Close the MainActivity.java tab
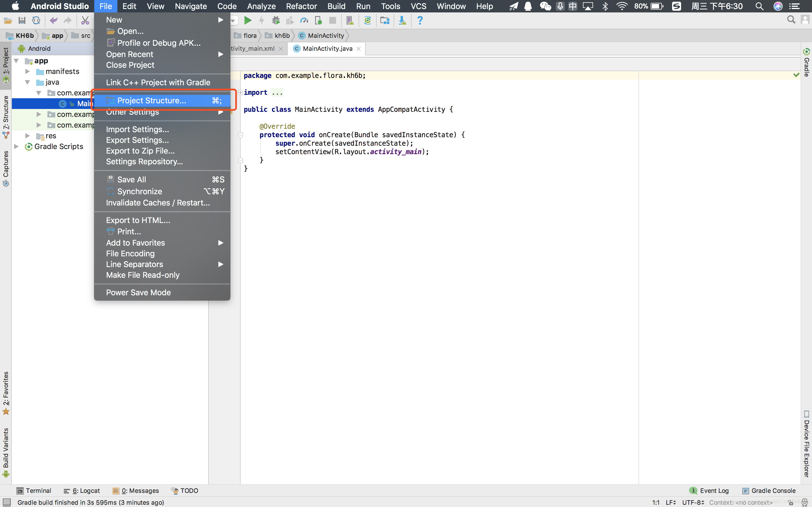The width and height of the screenshot is (812, 507). 359,49
